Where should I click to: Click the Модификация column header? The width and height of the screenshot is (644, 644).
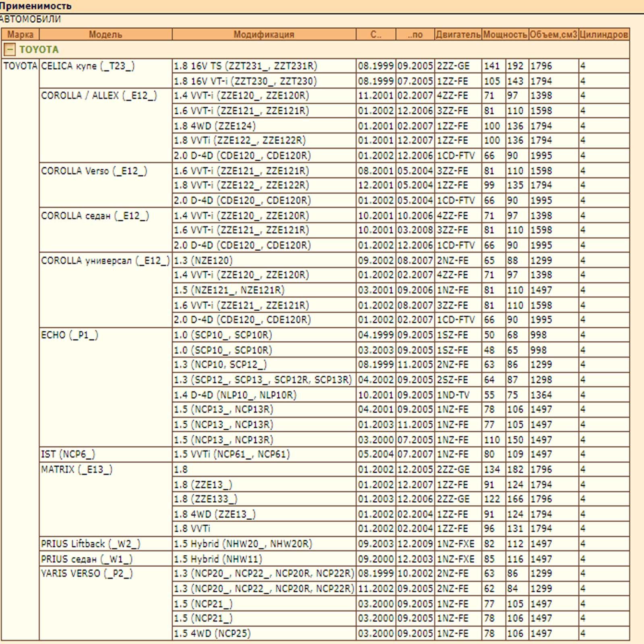[264, 35]
